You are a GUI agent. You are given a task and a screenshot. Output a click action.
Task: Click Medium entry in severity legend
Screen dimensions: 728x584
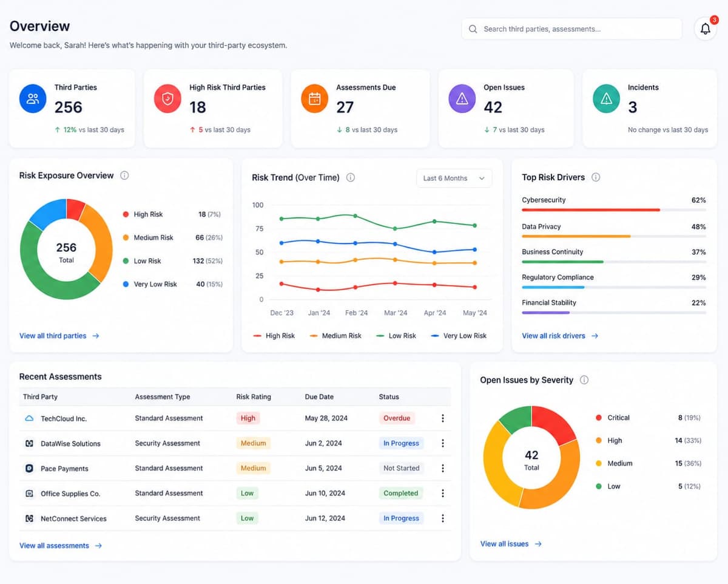[648, 463]
